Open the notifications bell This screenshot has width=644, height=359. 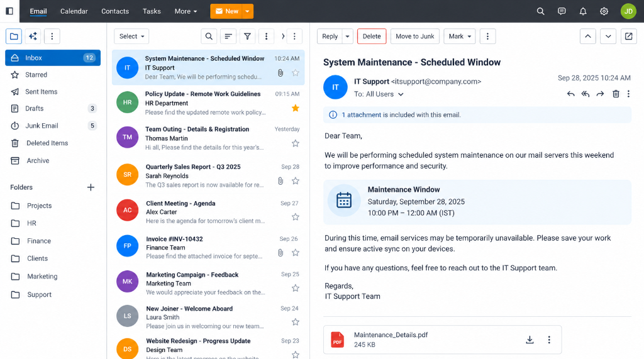583,11
